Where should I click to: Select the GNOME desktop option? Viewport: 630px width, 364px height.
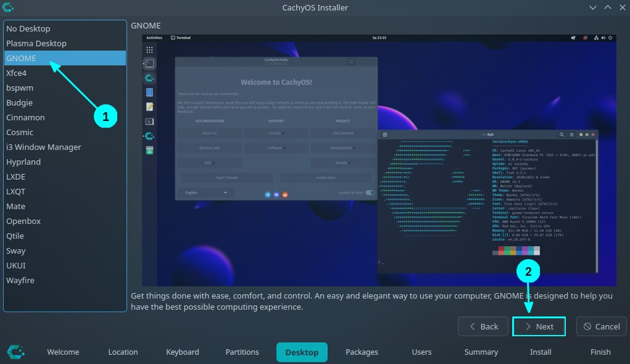22,58
